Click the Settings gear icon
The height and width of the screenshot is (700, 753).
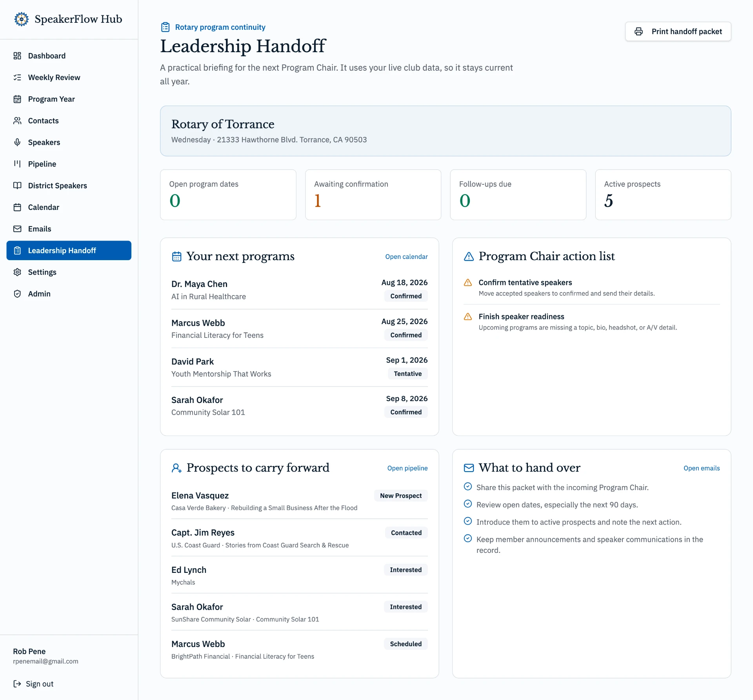point(17,272)
